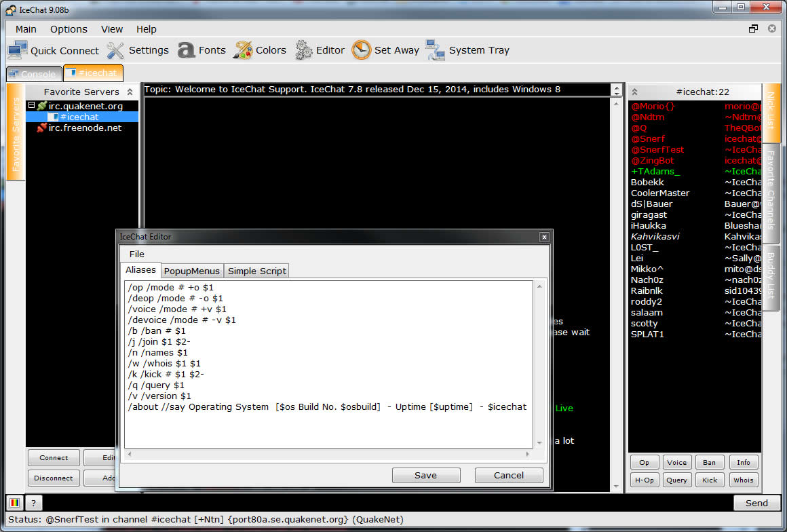This screenshot has height=532, width=787.
Task: Click the '/about //say Operating System' alias line
Action: 327,407
